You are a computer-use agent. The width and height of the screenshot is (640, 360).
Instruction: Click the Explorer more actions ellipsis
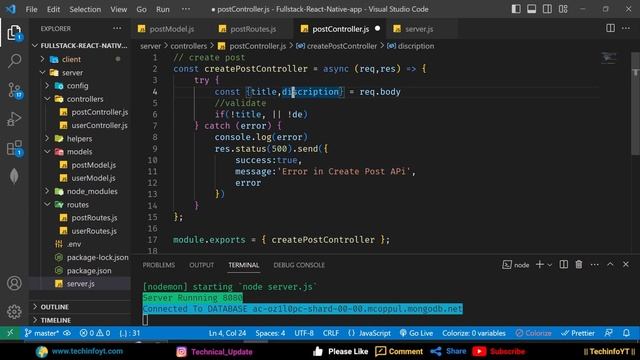coord(117,29)
